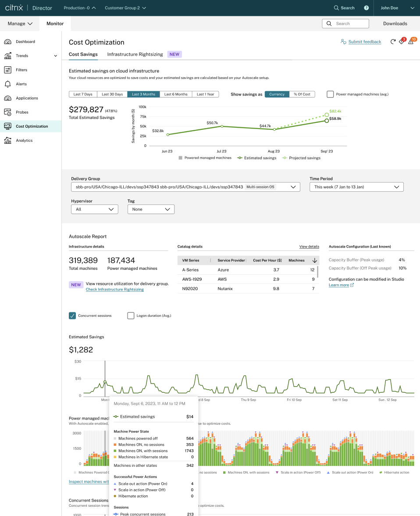The height and width of the screenshot is (516, 420).
Task: Click the refresh icon near Submit feedback
Action: [x=393, y=42]
